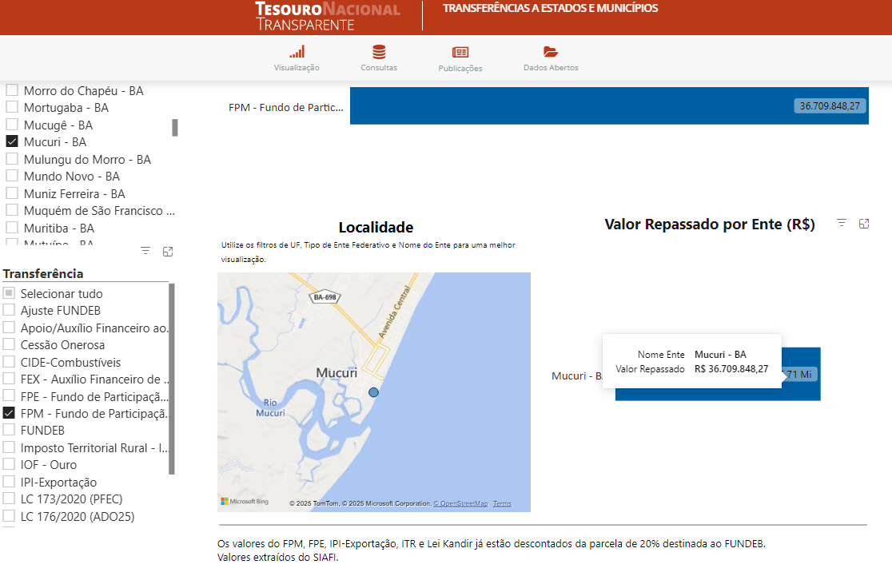This screenshot has height=588, width=892.
Task: Open the Visualização bar chart icon
Action: click(297, 52)
